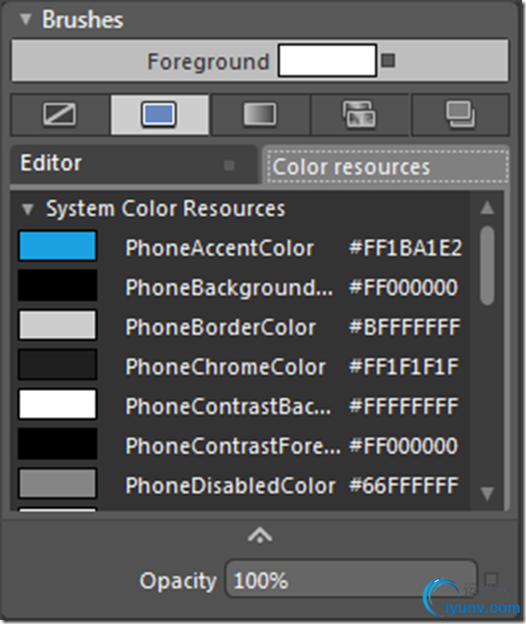Screen dimensions: 526x624
Task: Collapse the Brushes section triangle
Action: [26, 20]
